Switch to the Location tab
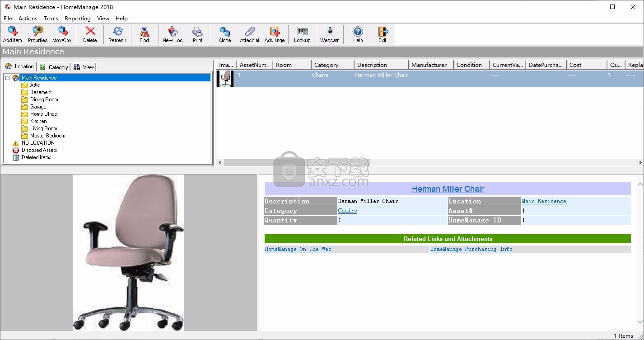644x340 pixels. pos(19,66)
